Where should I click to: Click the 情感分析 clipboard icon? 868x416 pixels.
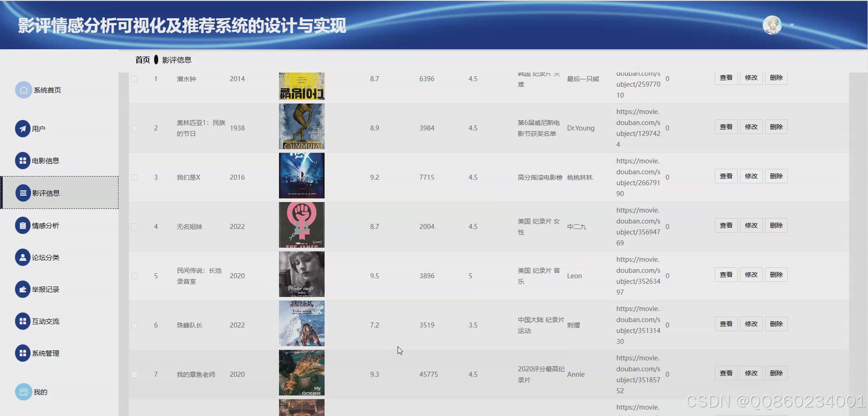(22, 225)
